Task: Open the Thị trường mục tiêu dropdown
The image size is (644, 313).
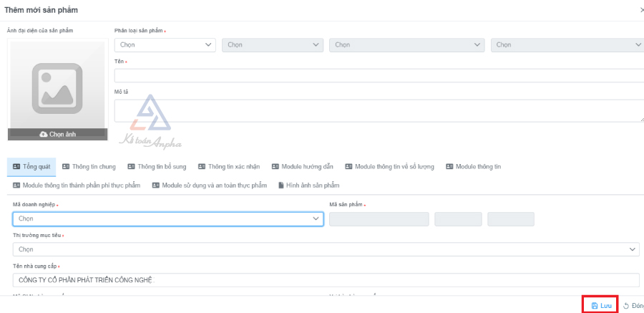Action: coord(326,249)
